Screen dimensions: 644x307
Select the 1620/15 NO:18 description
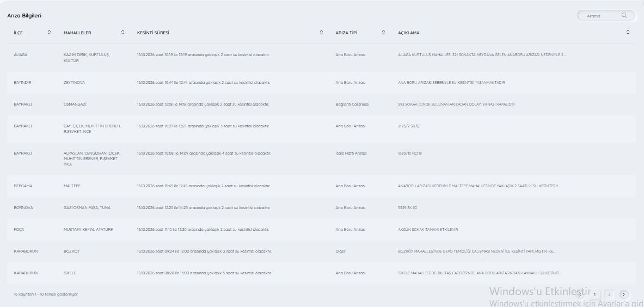coord(410,153)
